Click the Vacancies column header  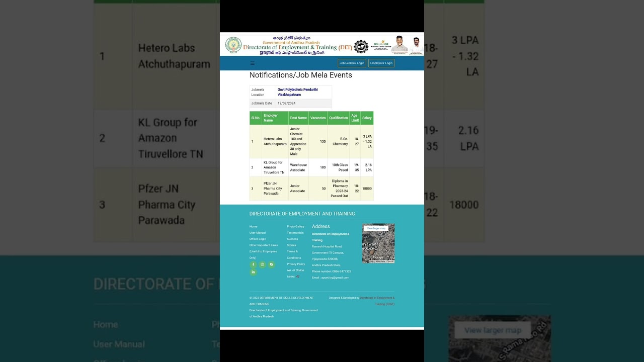click(318, 118)
